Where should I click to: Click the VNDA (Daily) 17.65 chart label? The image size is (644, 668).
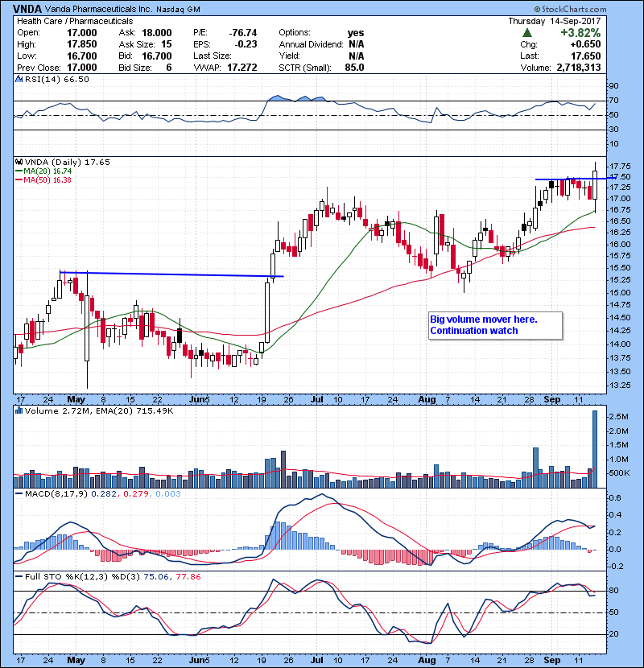[x=68, y=163]
